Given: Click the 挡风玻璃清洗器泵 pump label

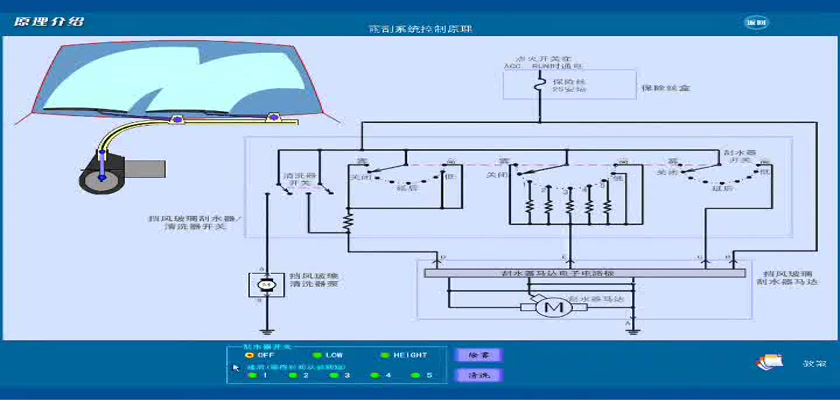Looking at the screenshot, I should (x=313, y=281).
